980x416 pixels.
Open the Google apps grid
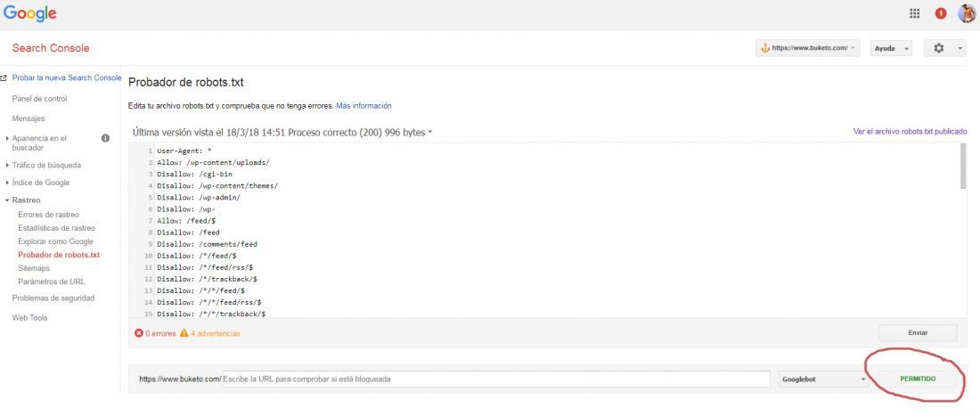[914, 13]
